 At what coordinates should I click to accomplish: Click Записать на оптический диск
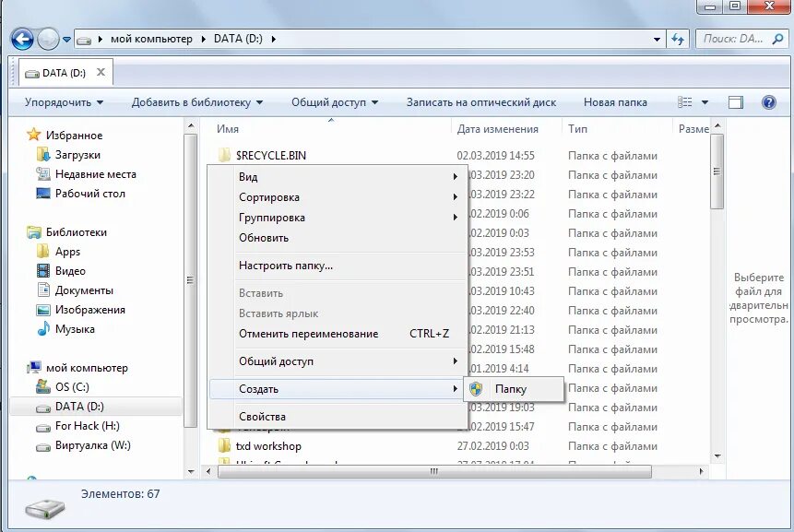point(481,102)
